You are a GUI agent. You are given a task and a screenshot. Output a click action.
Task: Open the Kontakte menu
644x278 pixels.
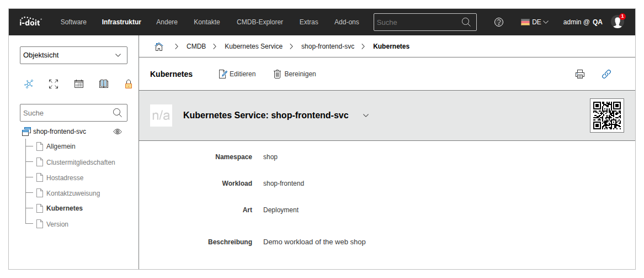(x=207, y=22)
